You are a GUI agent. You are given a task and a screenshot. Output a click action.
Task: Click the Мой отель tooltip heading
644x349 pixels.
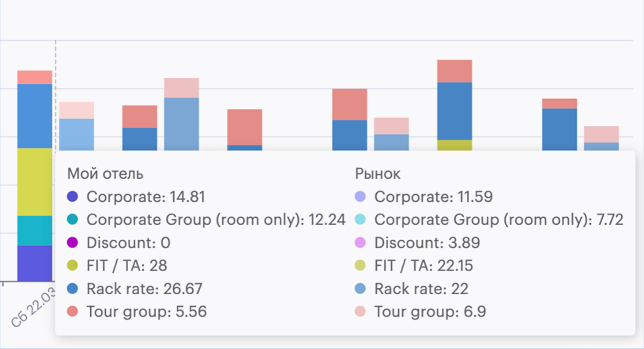tap(105, 174)
